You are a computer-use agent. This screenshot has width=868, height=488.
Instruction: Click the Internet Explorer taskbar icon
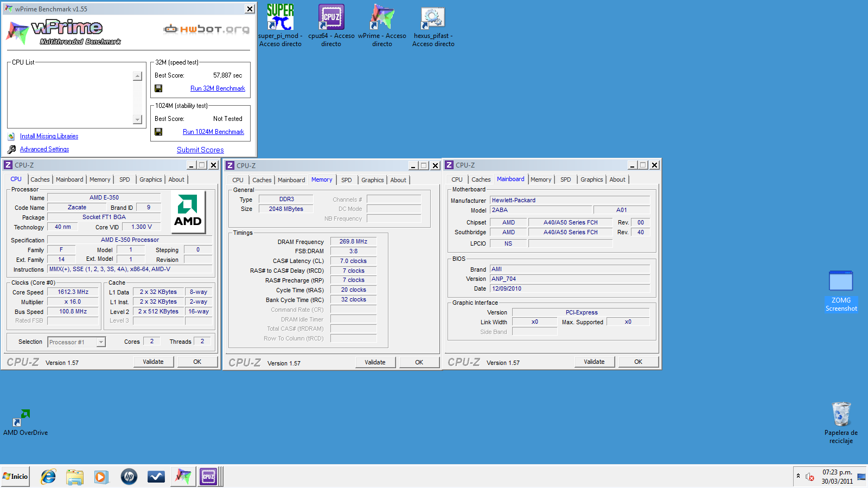click(49, 477)
